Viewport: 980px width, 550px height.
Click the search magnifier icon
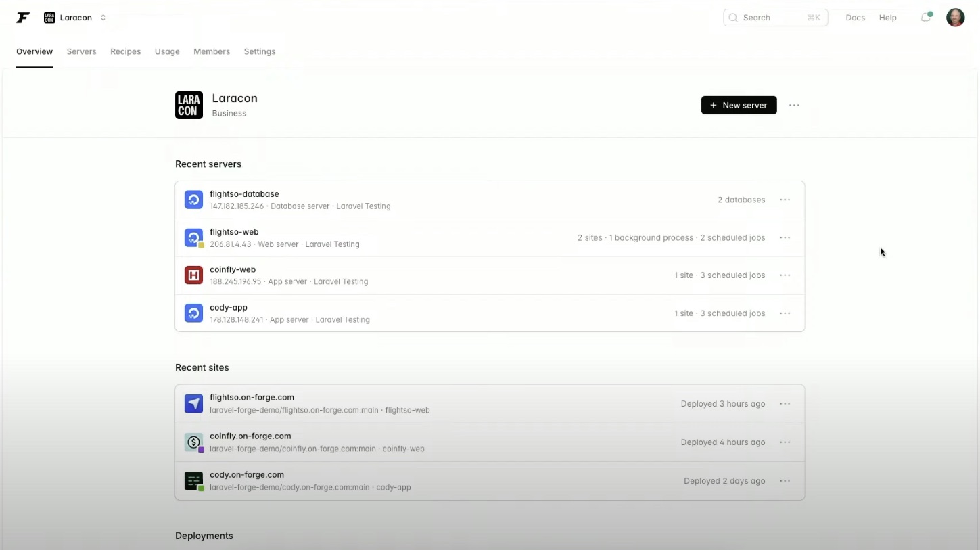coord(733,18)
